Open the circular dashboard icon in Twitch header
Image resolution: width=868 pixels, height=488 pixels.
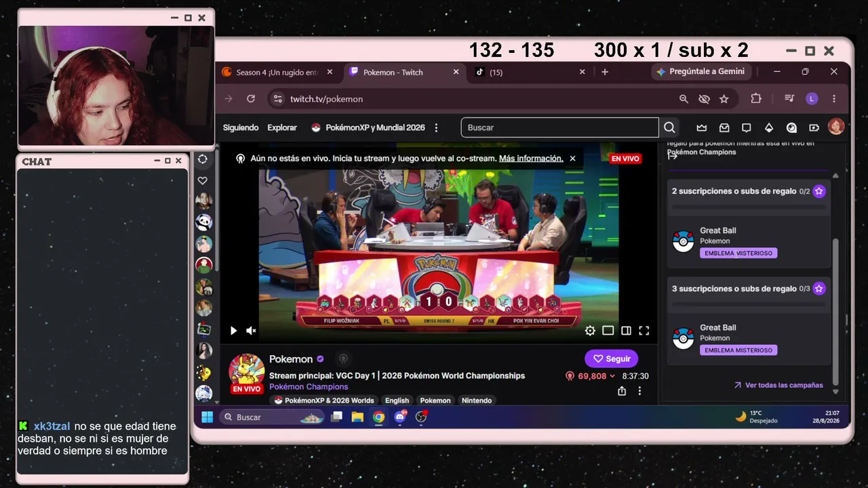pos(791,127)
